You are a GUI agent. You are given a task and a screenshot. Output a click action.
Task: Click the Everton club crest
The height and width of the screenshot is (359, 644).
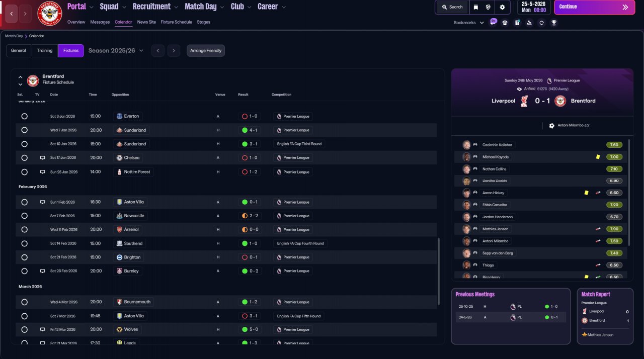pyautogui.click(x=119, y=116)
